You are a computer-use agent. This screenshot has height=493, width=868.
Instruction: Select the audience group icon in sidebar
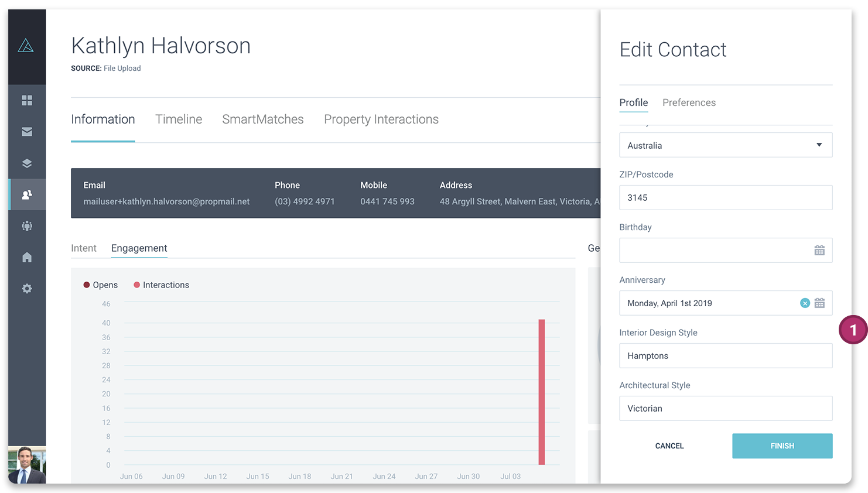pyautogui.click(x=27, y=226)
